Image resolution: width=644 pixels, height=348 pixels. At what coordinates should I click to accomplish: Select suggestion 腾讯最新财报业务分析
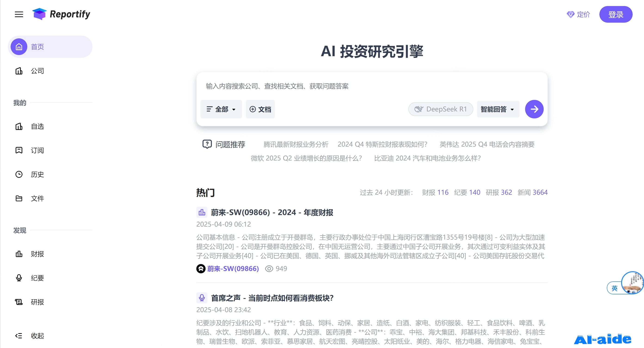click(296, 145)
